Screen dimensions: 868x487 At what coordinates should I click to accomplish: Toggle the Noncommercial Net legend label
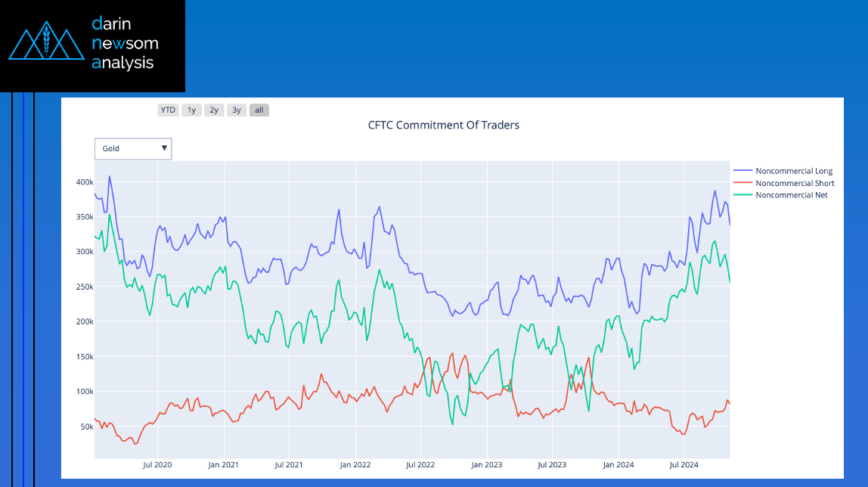point(792,195)
